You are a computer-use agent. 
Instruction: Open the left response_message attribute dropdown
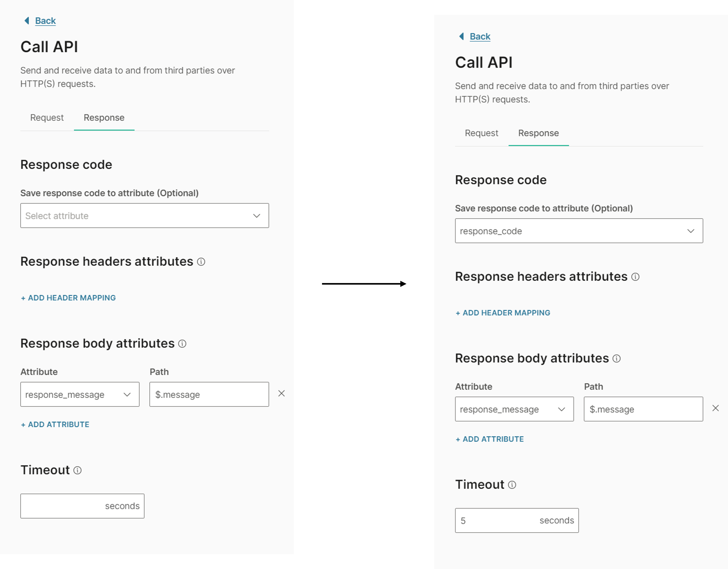click(80, 394)
